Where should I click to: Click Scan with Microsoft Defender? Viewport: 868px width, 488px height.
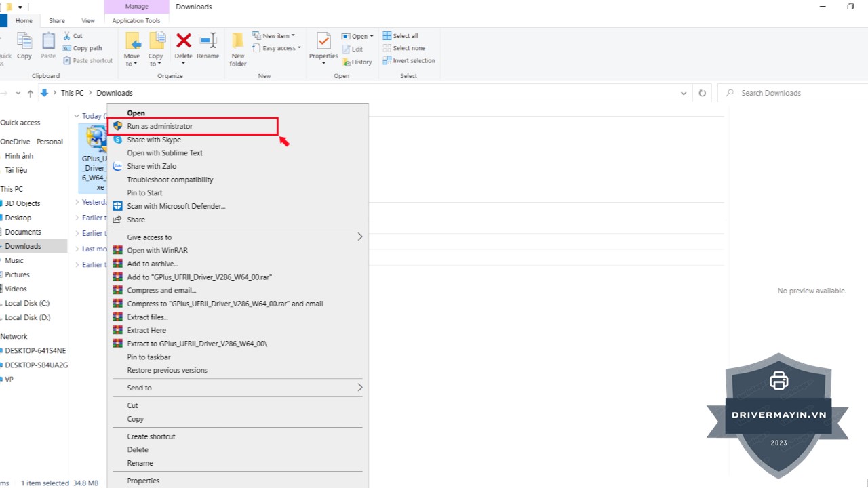[x=176, y=206]
